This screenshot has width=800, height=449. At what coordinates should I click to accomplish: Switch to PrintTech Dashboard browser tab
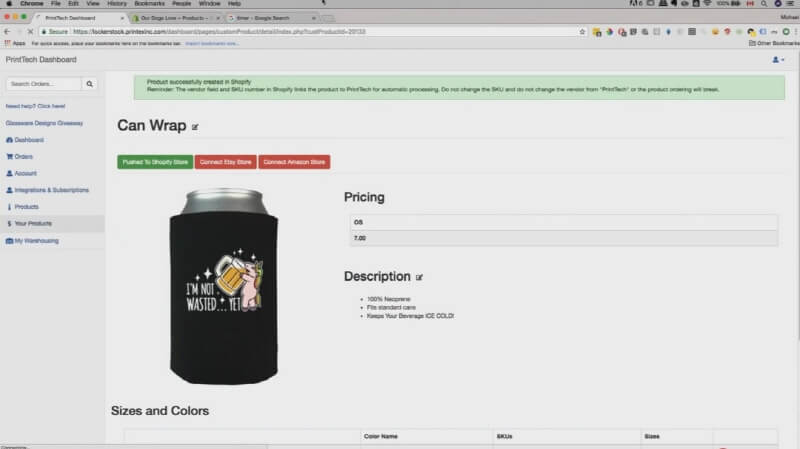point(79,18)
